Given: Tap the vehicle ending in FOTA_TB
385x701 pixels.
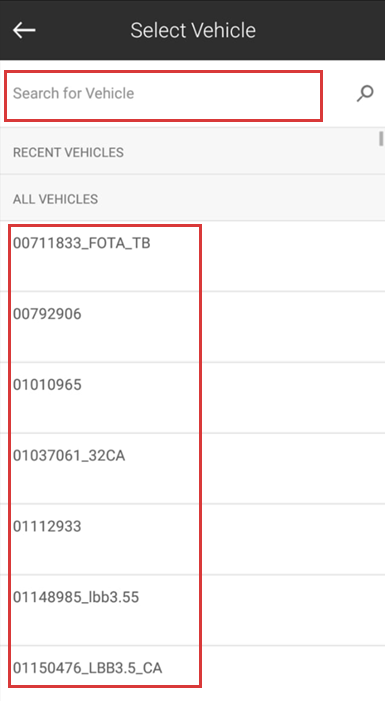Looking at the screenshot, I should point(192,256).
